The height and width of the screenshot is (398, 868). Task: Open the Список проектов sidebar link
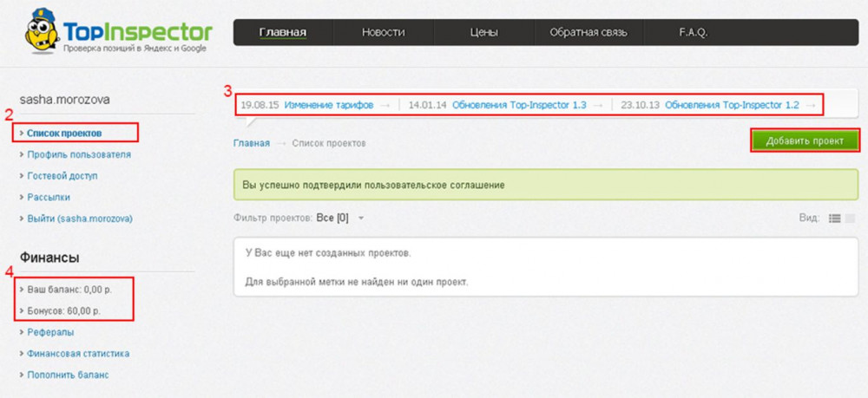click(64, 134)
